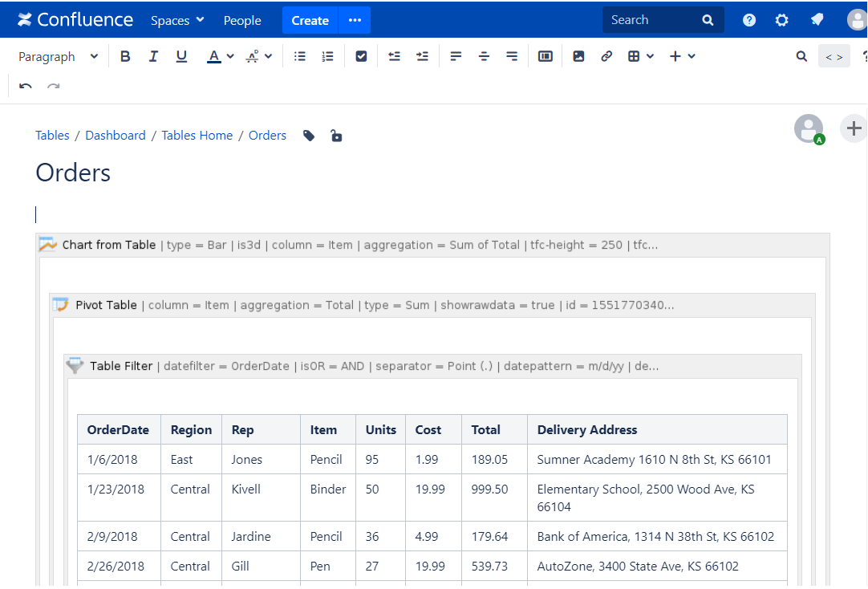Open the People menu item
Viewport: 868px width, 589px height.
pos(242,20)
